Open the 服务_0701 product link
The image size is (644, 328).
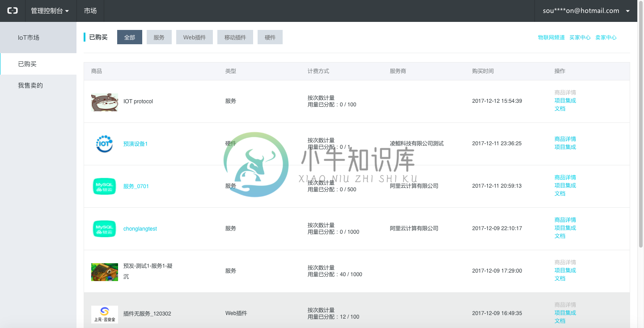(x=136, y=186)
